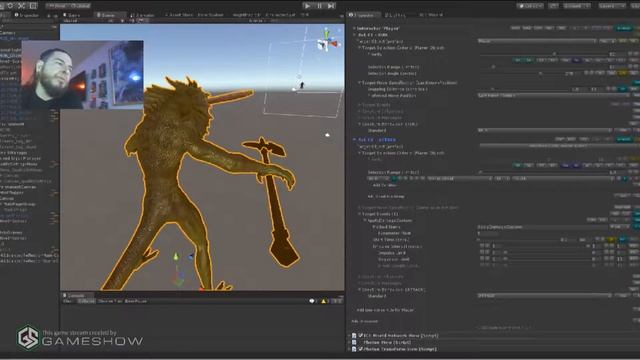
Task: Click the scene orientation gizmo
Action: pyautogui.click(x=327, y=40)
